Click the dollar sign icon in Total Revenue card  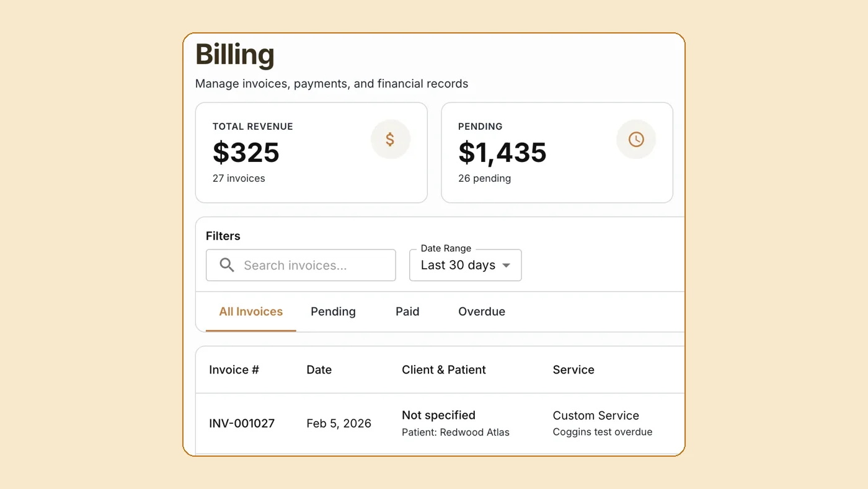coord(390,140)
